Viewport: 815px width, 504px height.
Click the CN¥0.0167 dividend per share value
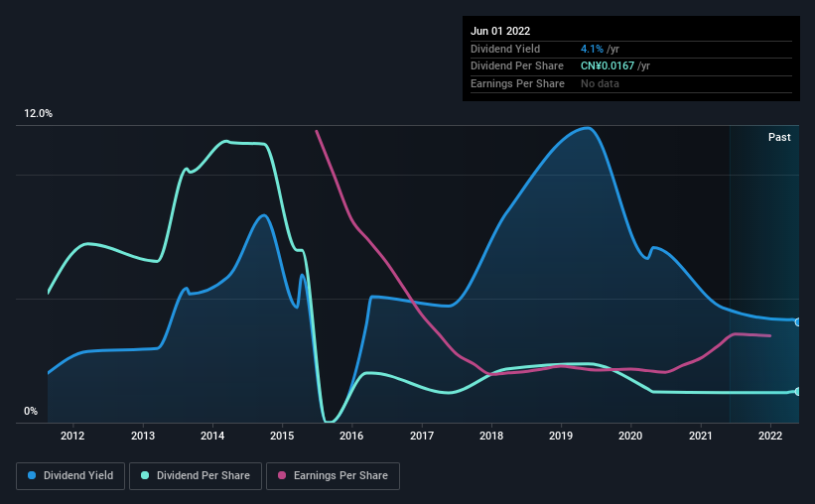coord(608,66)
